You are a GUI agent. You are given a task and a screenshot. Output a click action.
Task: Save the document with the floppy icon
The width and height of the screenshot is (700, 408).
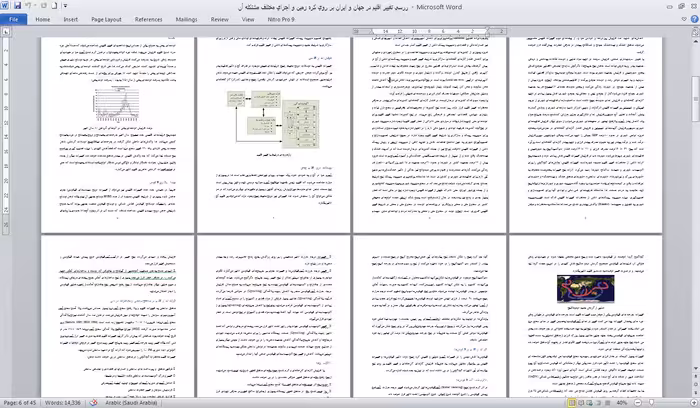coord(17,6)
